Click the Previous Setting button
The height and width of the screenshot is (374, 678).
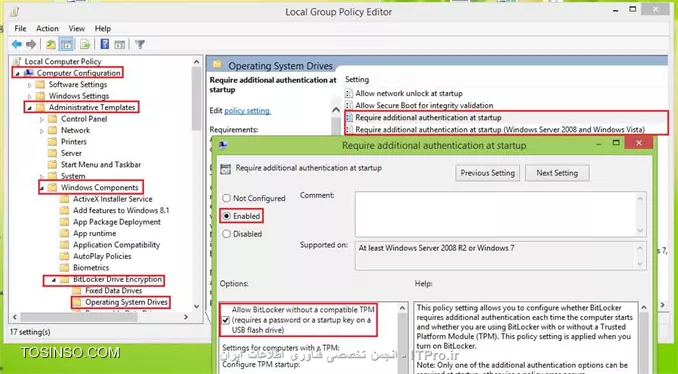[487, 173]
